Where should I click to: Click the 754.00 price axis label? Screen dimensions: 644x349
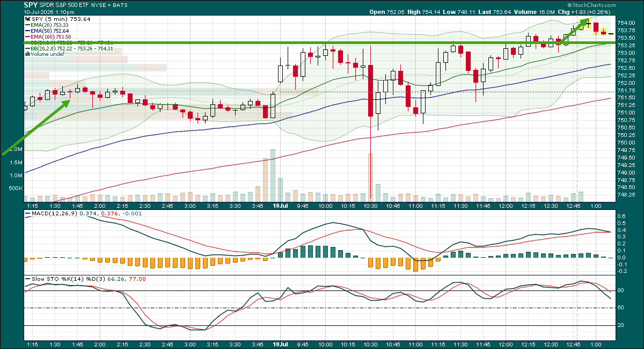pos(626,23)
